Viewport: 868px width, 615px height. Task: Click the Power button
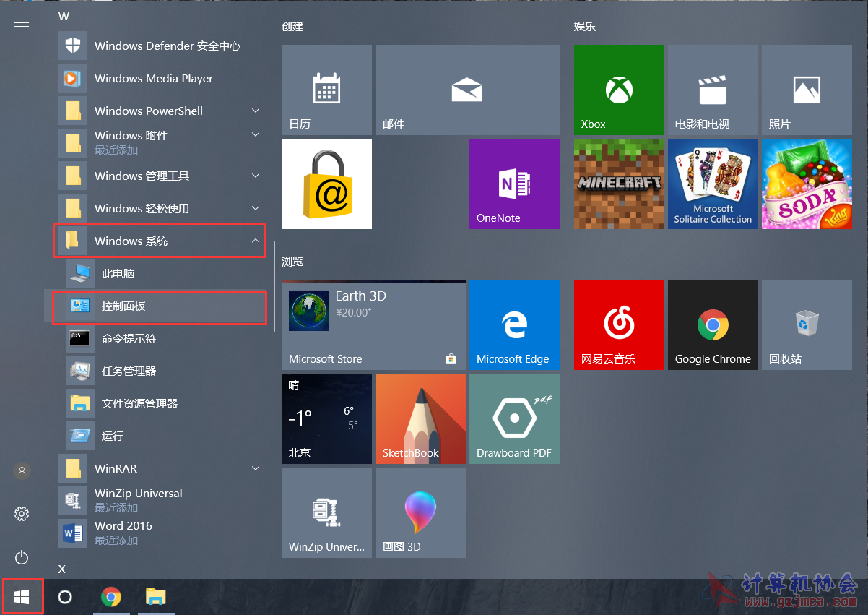click(22, 557)
